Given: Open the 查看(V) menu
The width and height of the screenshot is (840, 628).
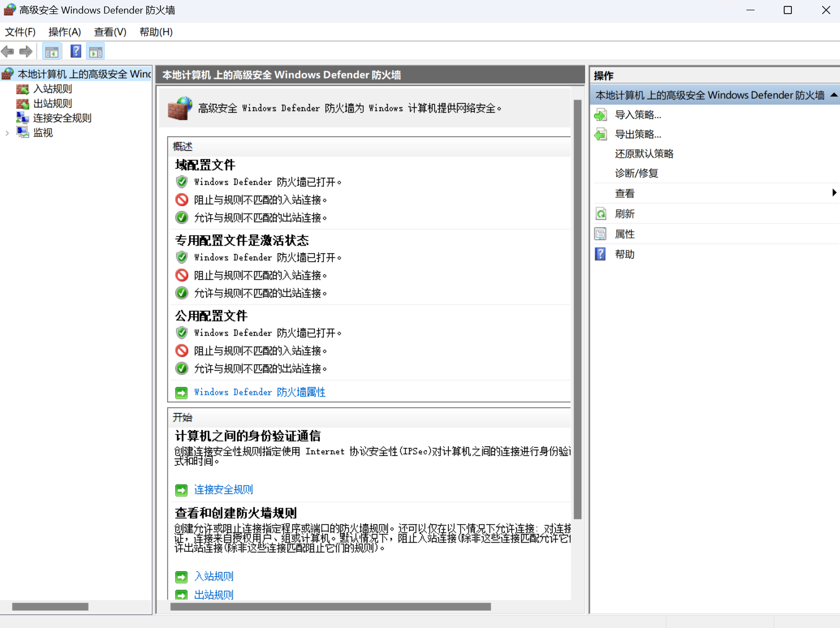Looking at the screenshot, I should (110, 32).
